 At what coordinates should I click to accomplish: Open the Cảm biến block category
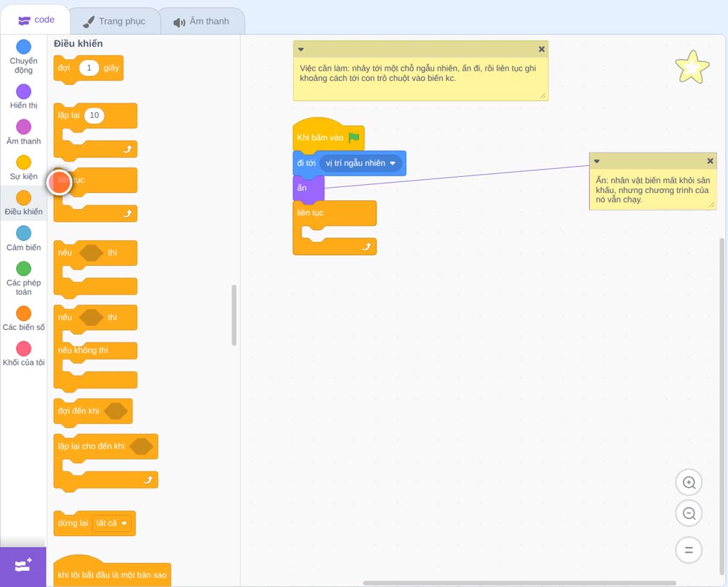pyautogui.click(x=23, y=239)
